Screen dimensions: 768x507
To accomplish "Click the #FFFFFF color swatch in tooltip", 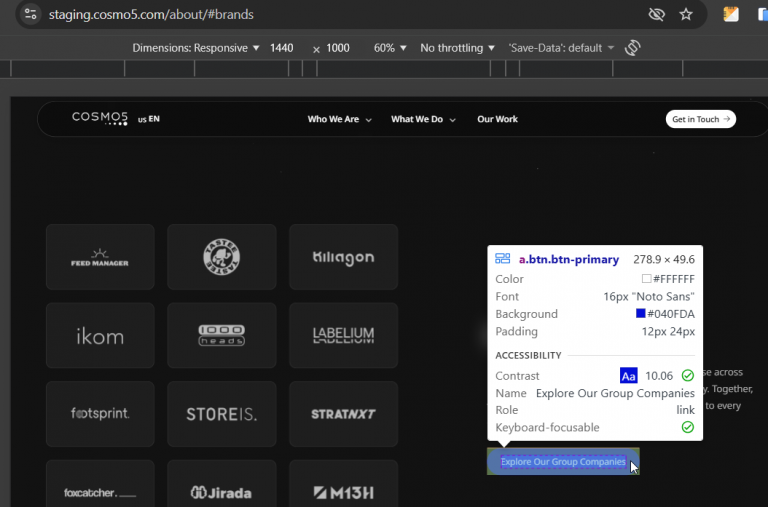I will pyautogui.click(x=646, y=279).
